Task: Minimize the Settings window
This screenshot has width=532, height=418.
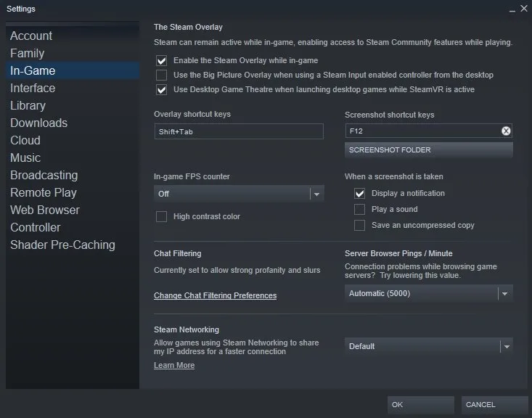Action: pos(512,9)
